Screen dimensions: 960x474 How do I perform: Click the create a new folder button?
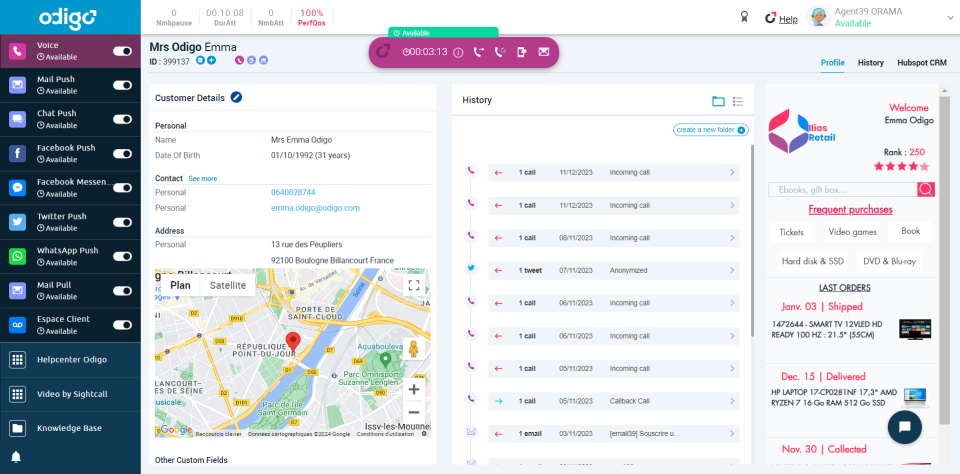click(710, 130)
